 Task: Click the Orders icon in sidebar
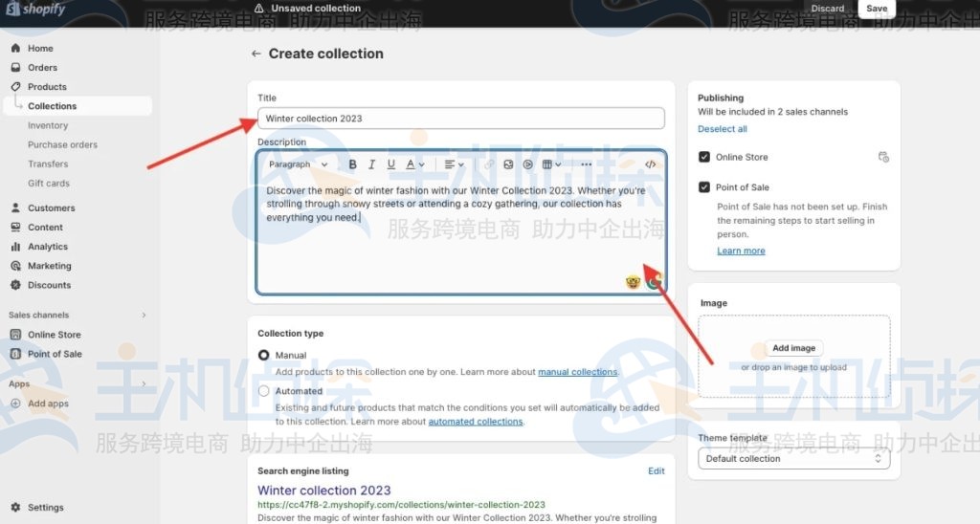tap(15, 68)
